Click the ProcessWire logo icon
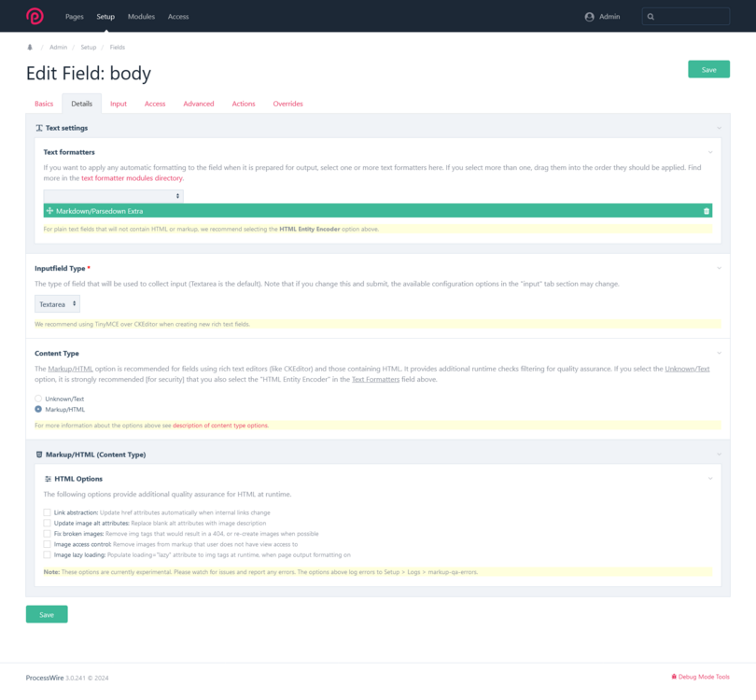756x700 pixels. [x=35, y=16]
